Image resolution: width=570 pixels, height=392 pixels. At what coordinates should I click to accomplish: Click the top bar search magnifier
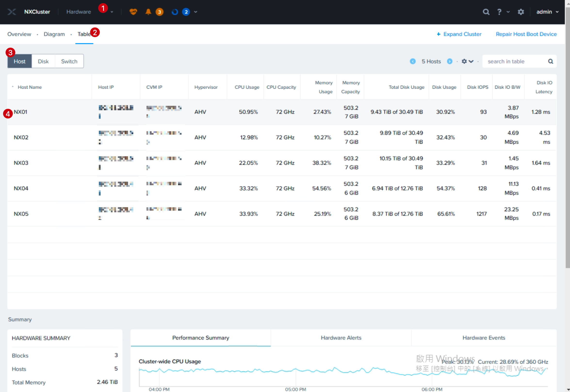pos(486,12)
